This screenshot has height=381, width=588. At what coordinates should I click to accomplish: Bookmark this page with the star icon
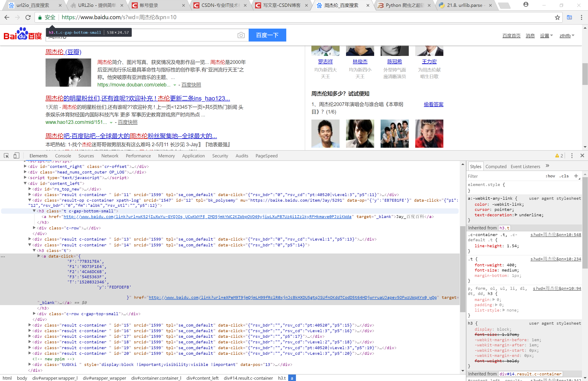pos(557,17)
